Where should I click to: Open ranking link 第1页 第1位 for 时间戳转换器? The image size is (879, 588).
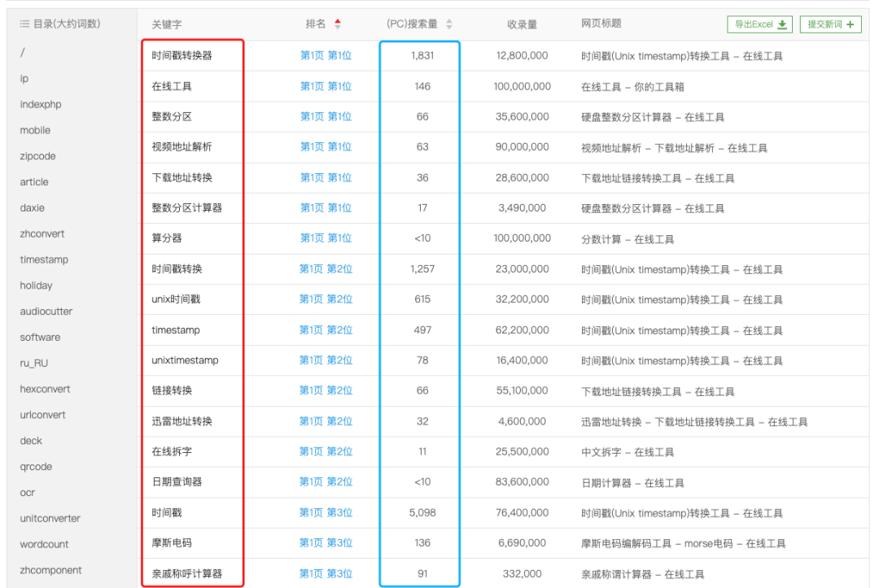click(x=326, y=55)
